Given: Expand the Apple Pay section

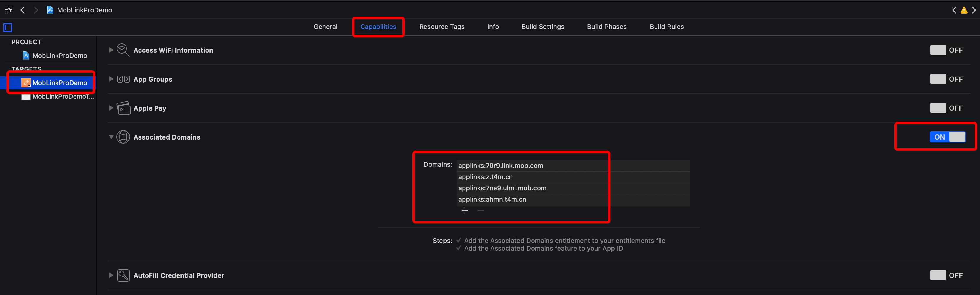Looking at the screenshot, I should click(111, 108).
